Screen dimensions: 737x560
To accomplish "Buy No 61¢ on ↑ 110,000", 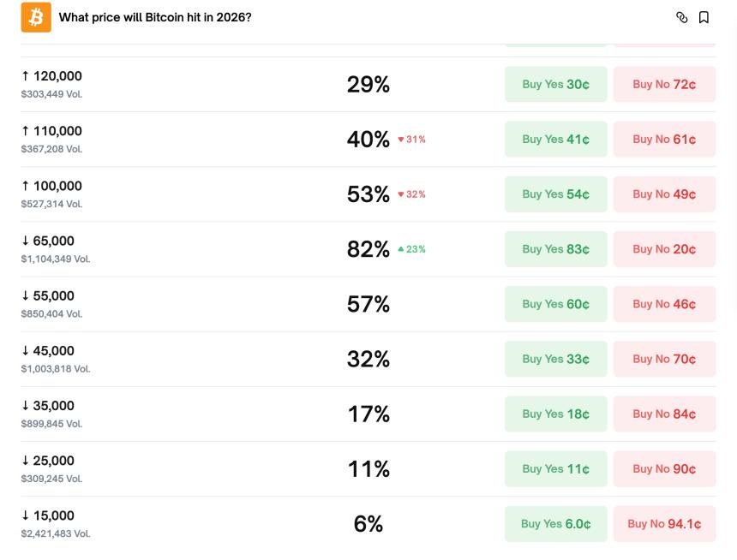I will click(664, 139).
